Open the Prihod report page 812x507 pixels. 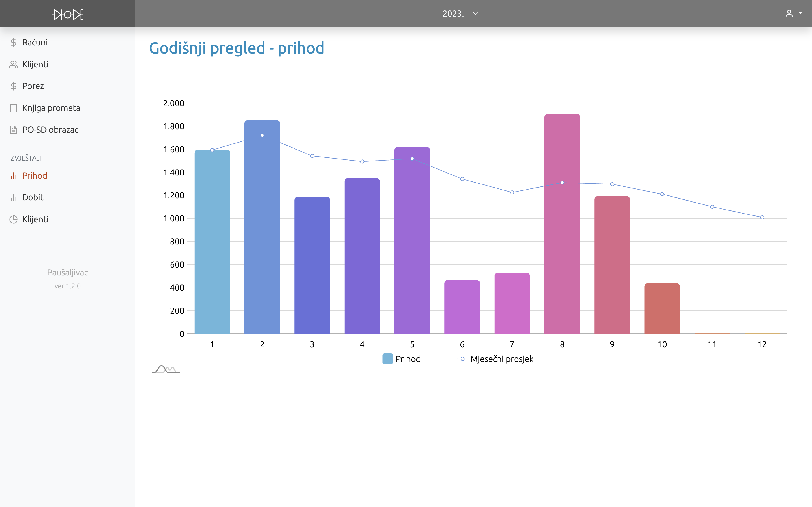point(35,176)
